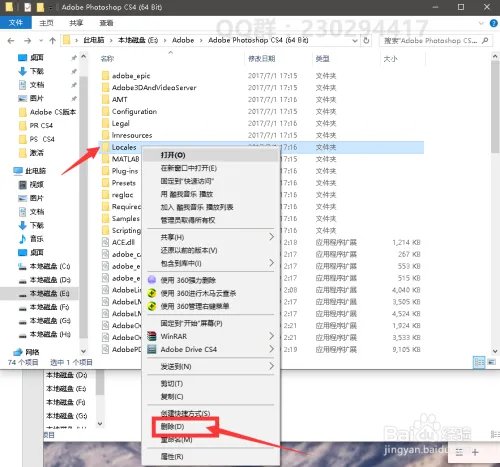Viewport: 500px width, 467px height.
Task: Open recent locations dropdown arrow
Action: coord(41,41)
